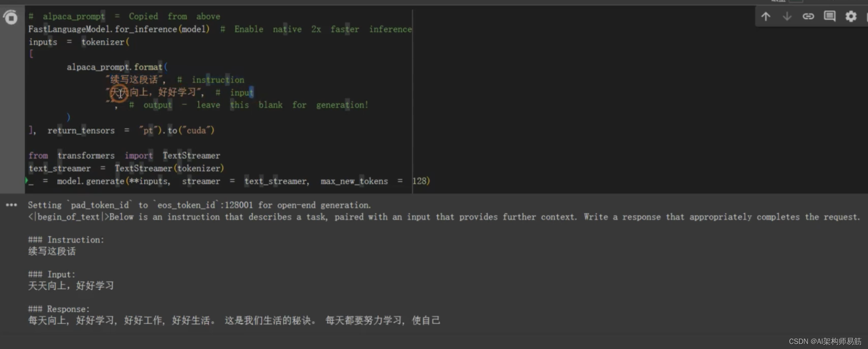Click 'inputs = tokenizer(' code line
The height and width of the screenshot is (349, 868).
tap(79, 42)
